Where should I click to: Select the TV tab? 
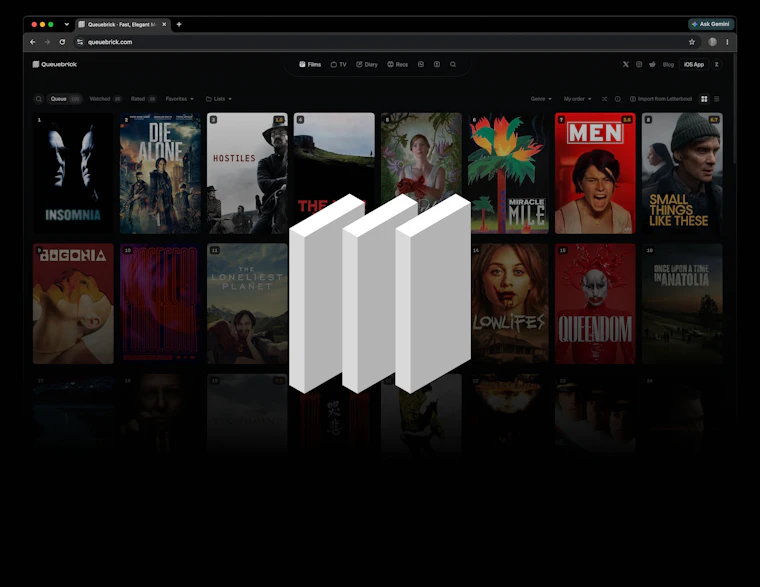(x=338, y=64)
